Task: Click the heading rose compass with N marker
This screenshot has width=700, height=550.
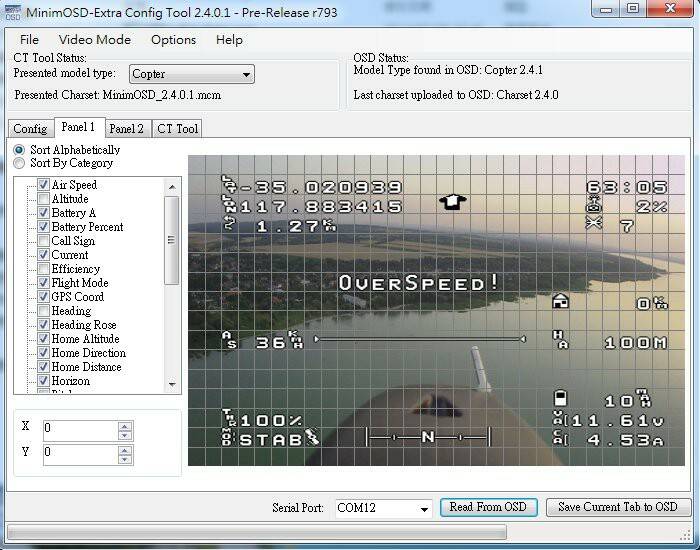Action: 427,437
